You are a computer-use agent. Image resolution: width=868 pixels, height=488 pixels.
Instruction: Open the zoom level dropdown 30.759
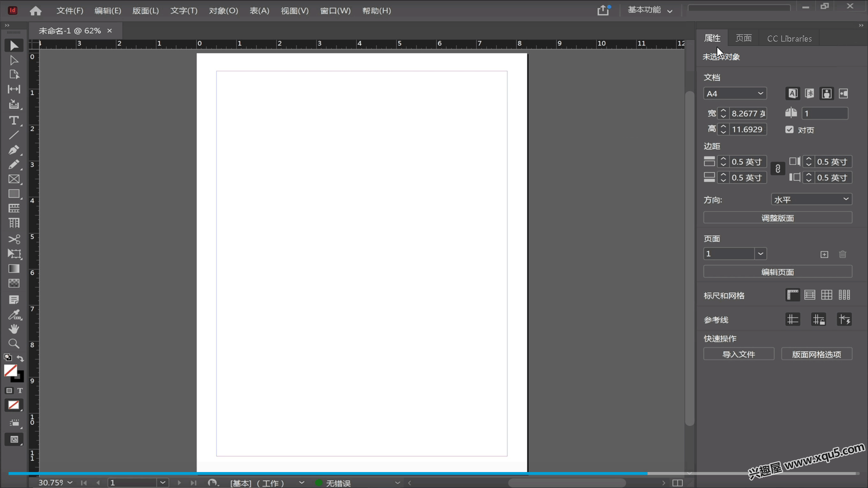[x=70, y=483]
